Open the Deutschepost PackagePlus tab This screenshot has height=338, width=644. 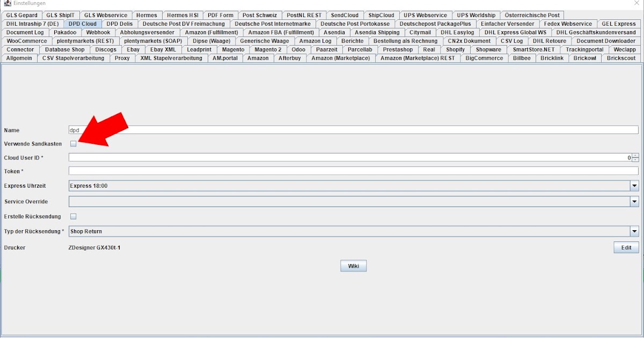click(435, 24)
